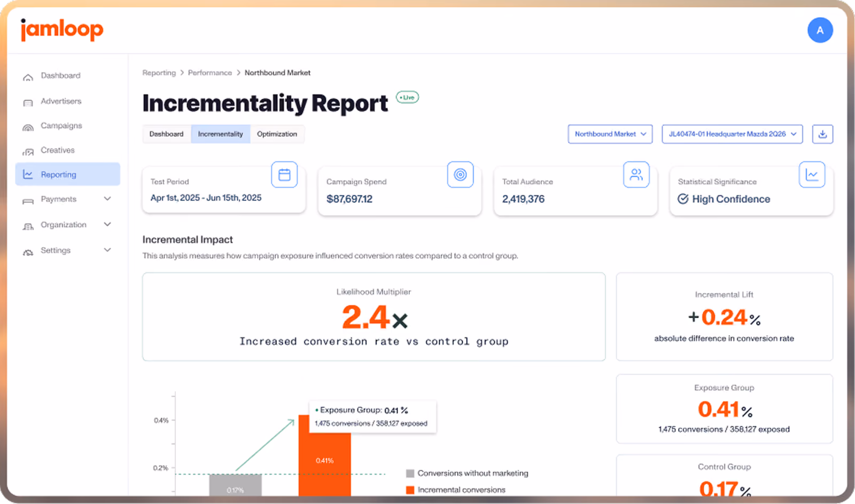Select the Incrementality tab

[220, 134]
